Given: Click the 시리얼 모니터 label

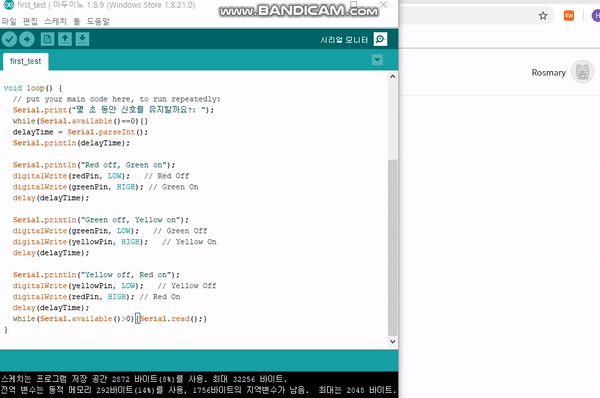Looking at the screenshot, I should [x=344, y=40].
